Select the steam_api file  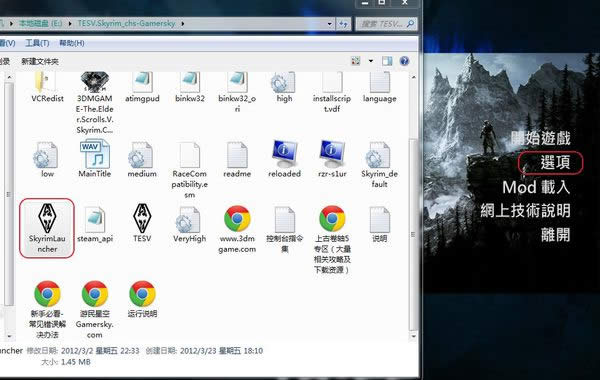click(x=95, y=225)
